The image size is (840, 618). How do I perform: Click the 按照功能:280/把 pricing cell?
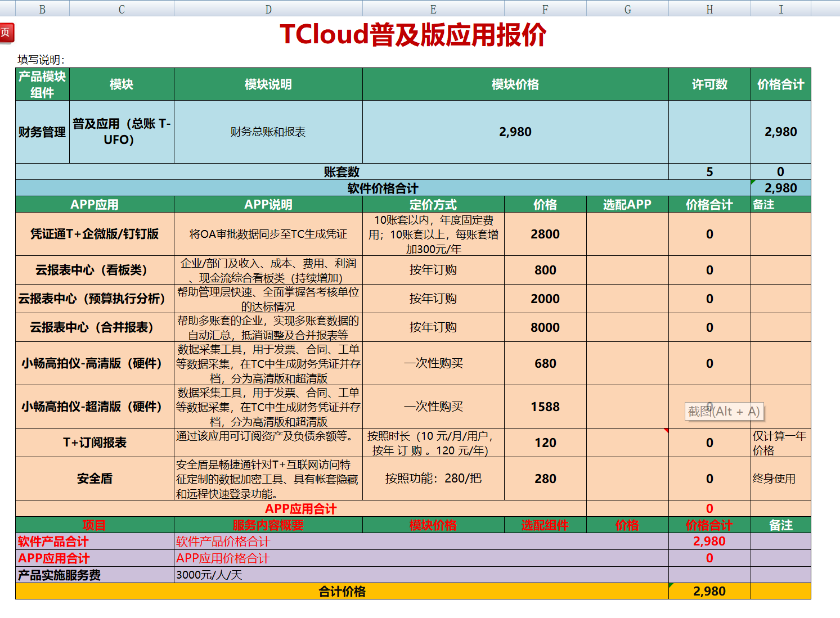[433, 479]
